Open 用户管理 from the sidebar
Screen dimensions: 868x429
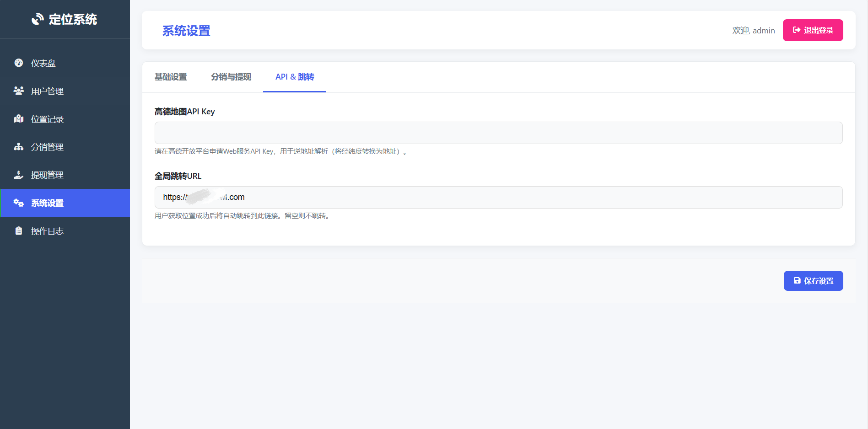[x=47, y=91]
